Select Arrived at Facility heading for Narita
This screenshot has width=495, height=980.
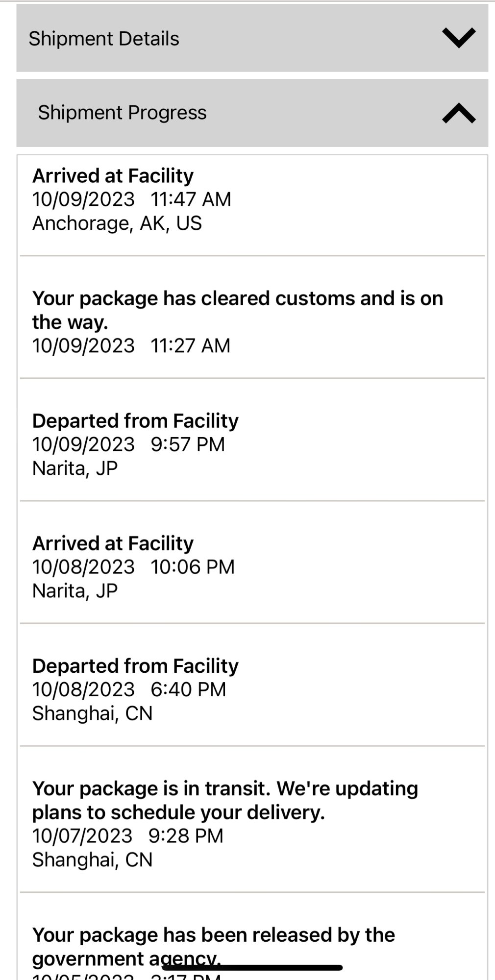tap(113, 543)
